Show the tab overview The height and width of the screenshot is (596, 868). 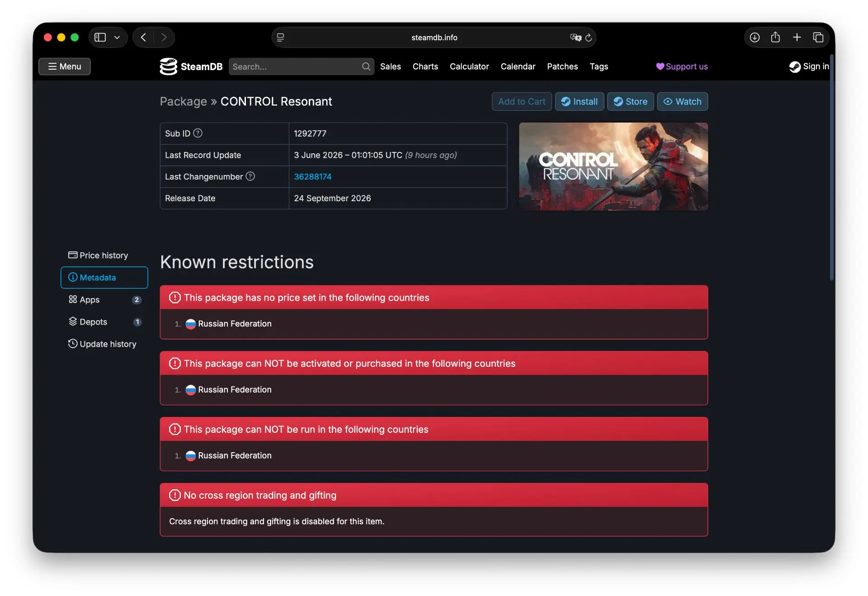[x=818, y=38]
